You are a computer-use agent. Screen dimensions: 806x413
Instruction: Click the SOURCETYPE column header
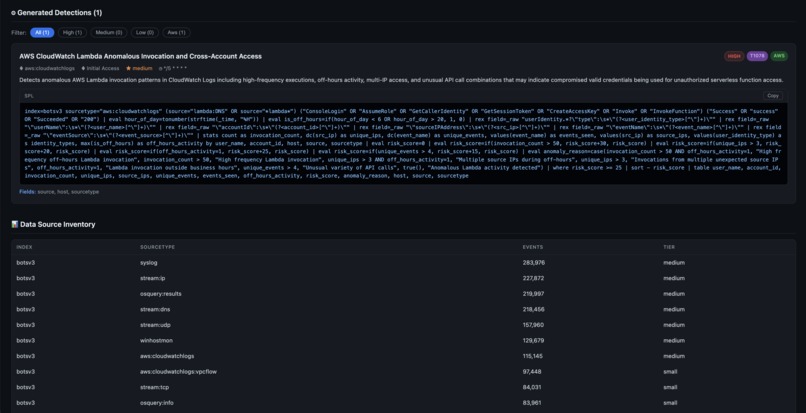click(x=157, y=247)
